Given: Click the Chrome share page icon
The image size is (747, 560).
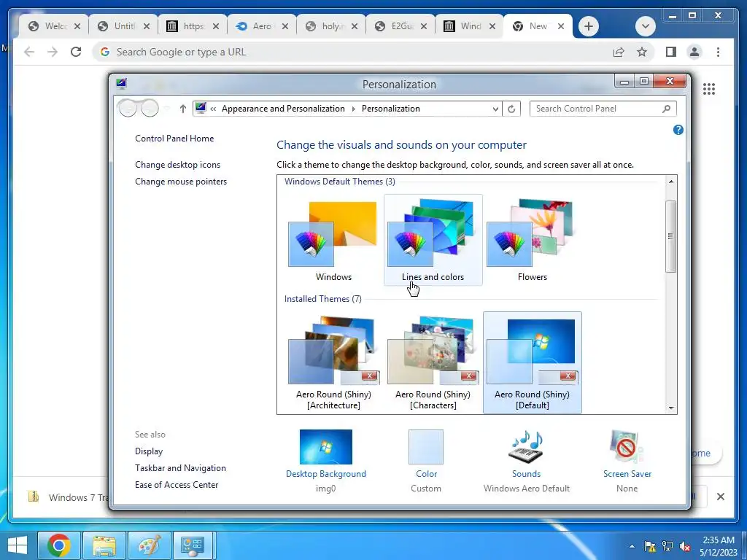Looking at the screenshot, I should (x=619, y=52).
